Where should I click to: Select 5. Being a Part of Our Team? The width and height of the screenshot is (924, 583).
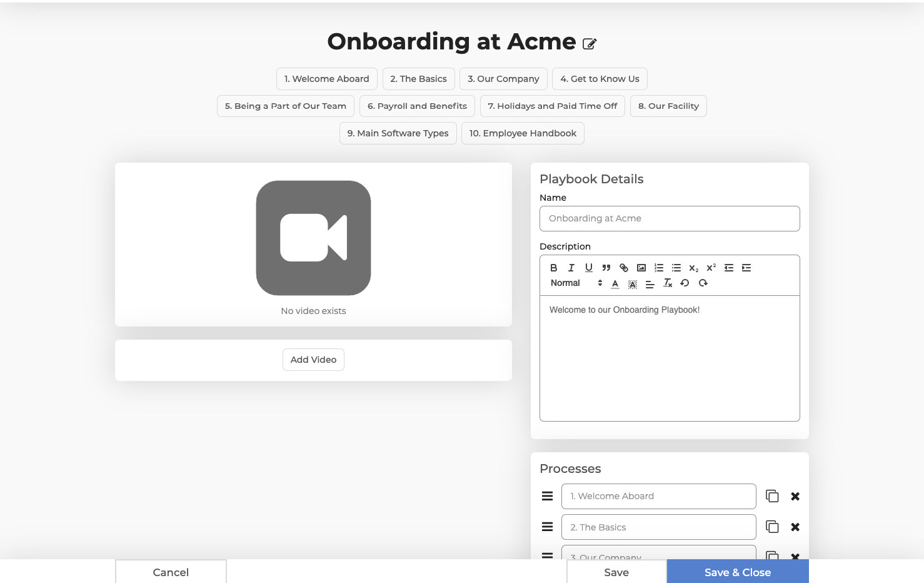[x=286, y=106]
